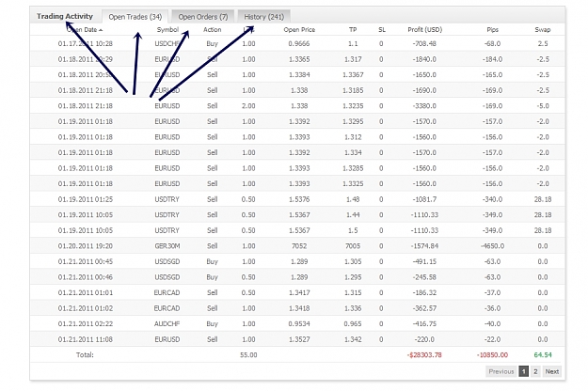
Task: Select current page 1 button
Action: click(x=523, y=371)
